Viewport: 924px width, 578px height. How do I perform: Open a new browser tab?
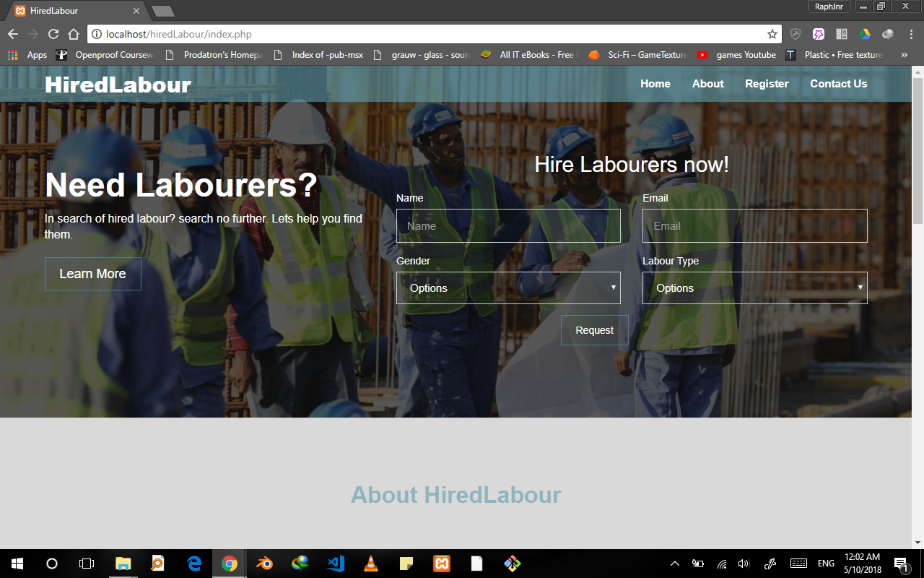coord(162,11)
